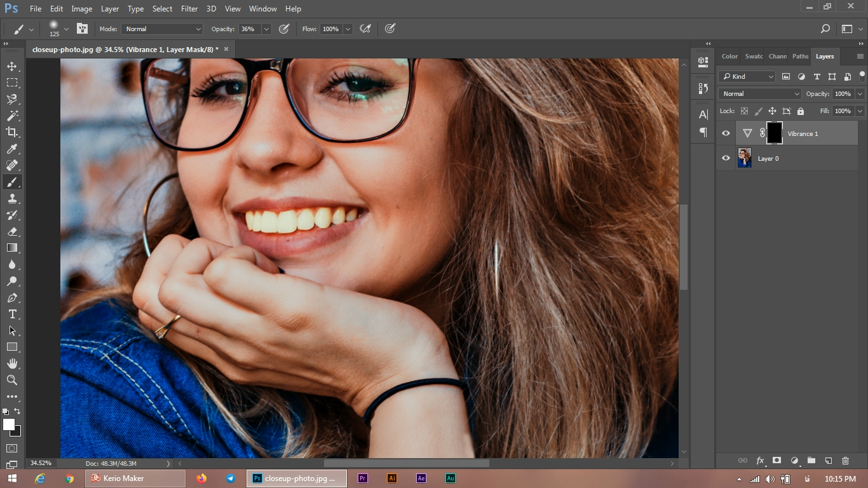Screen dimensions: 868x488
Task: Open the Paragraph panel icon
Action: pos(703,132)
